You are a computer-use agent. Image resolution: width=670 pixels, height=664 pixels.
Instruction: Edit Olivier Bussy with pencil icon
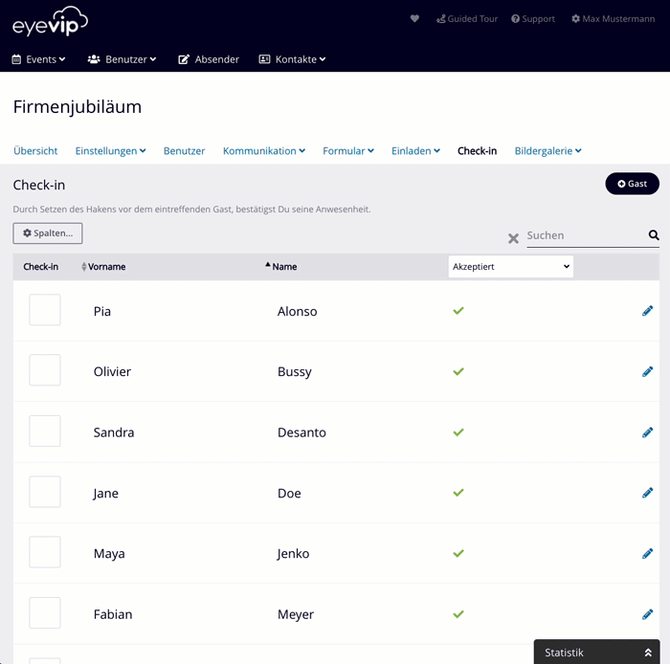coord(647,372)
